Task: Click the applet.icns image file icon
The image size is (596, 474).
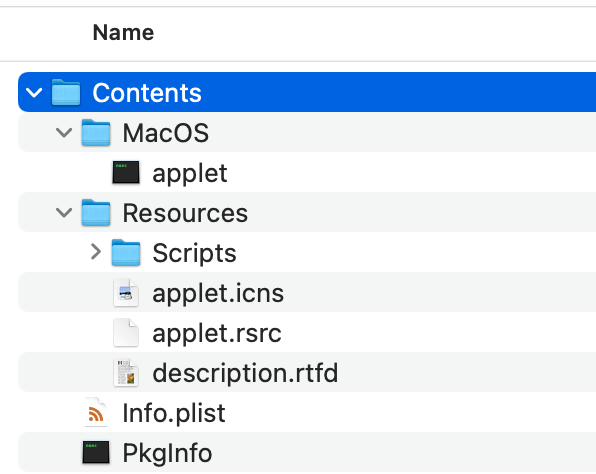Action: (126, 293)
